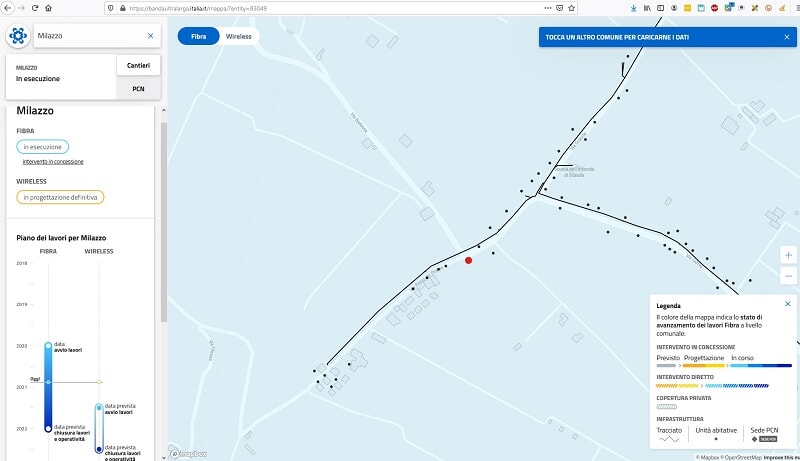This screenshot has width=800, height=461.
Task: Click the 'in progettazione definitiva' wireless pill
Action: click(60, 197)
